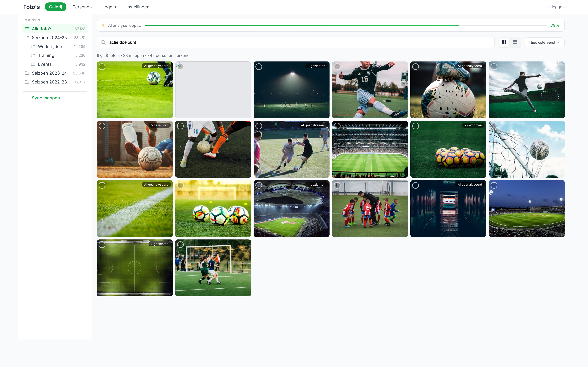Viewport: 588px width, 367px height.
Task: Click the filter icon beside Alle foto's
Action: [27, 29]
